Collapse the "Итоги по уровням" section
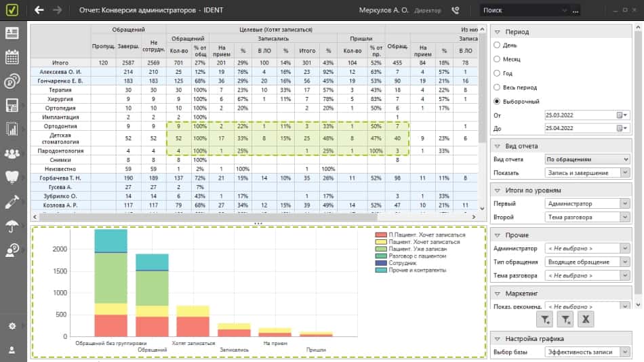Image resolution: width=644 pixels, height=362 pixels. 498,190
